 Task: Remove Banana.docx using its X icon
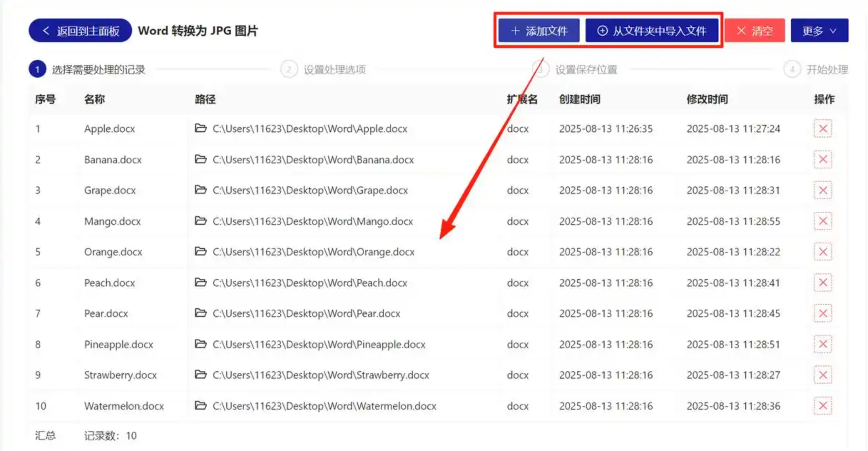tap(822, 159)
